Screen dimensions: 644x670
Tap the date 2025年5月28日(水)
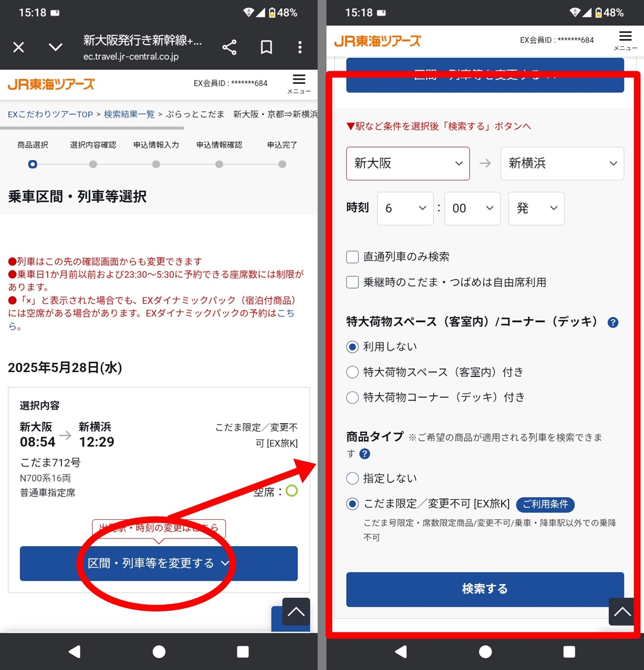click(x=65, y=367)
